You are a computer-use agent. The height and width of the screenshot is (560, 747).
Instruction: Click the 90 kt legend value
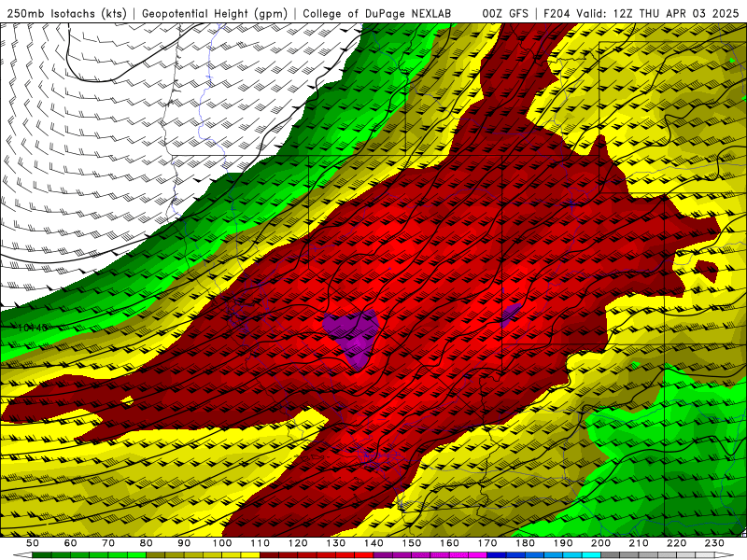pos(184,543)
